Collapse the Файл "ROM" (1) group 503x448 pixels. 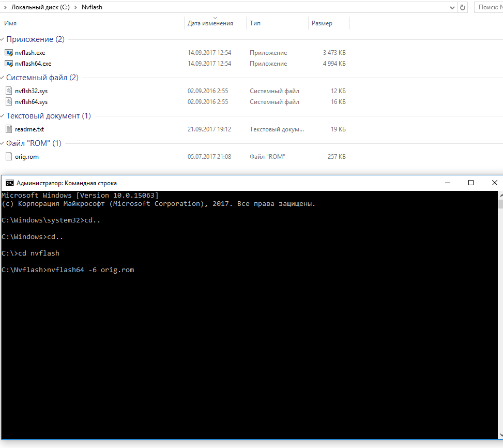coord(2,143)
